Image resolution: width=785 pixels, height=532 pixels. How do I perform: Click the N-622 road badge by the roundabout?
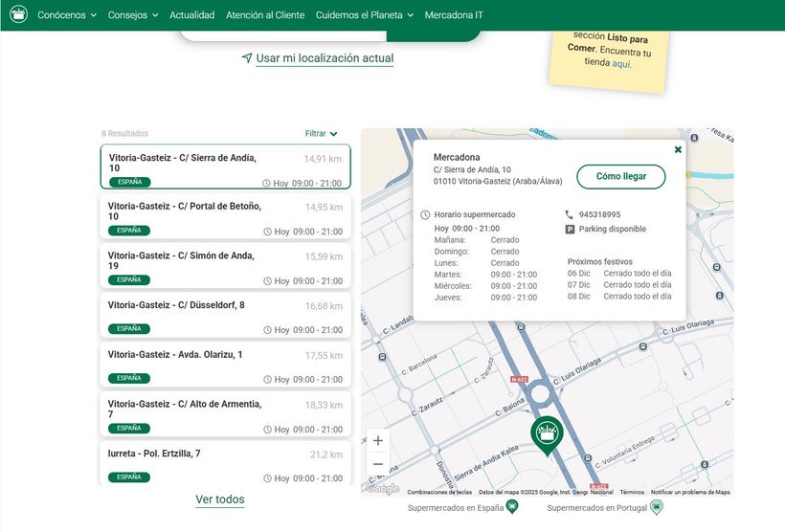pyautogui.click(x=519, y=379)
